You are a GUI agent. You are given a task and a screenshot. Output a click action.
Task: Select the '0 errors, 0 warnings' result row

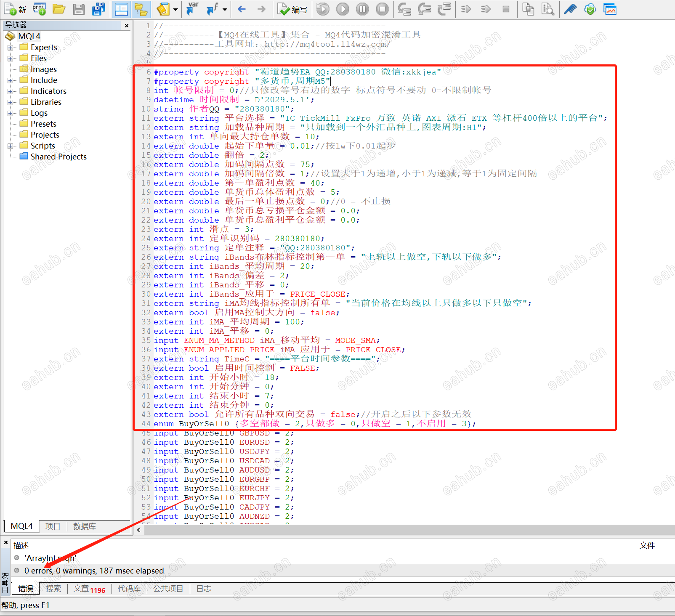[x=343, y=571]
